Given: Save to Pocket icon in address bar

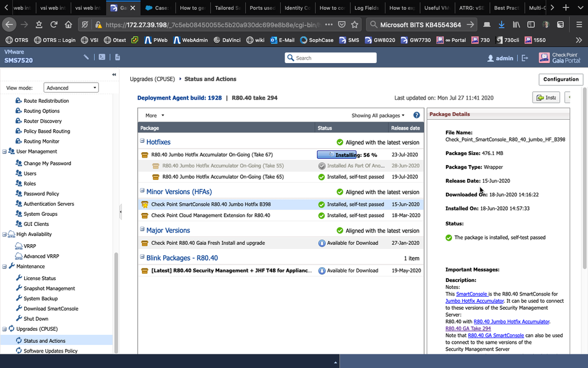Looking at the screenshot, I should point(342,24).
